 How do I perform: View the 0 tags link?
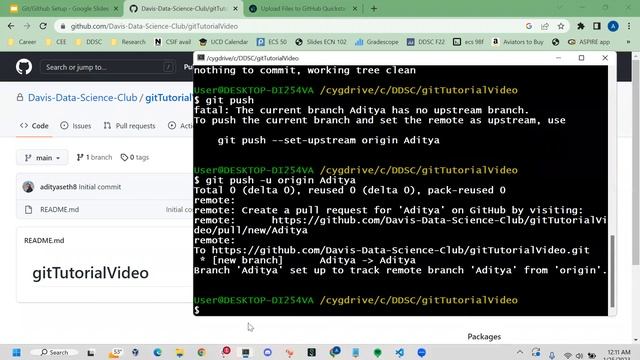click(135, 157)
